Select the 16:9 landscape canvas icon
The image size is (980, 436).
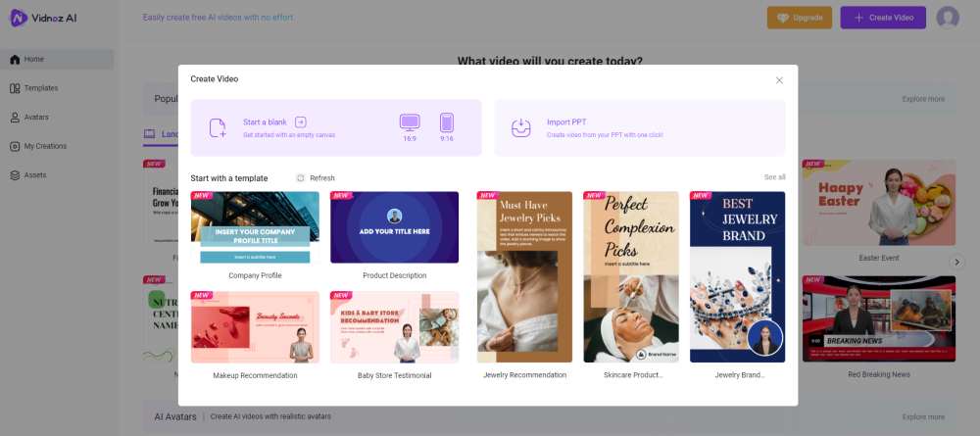click(410, 122)
